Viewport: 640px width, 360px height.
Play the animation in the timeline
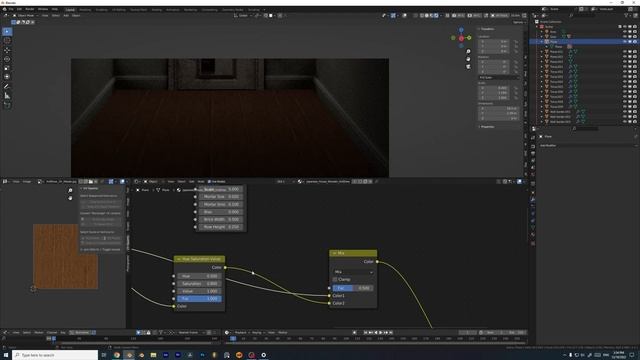tap(381, 333)
